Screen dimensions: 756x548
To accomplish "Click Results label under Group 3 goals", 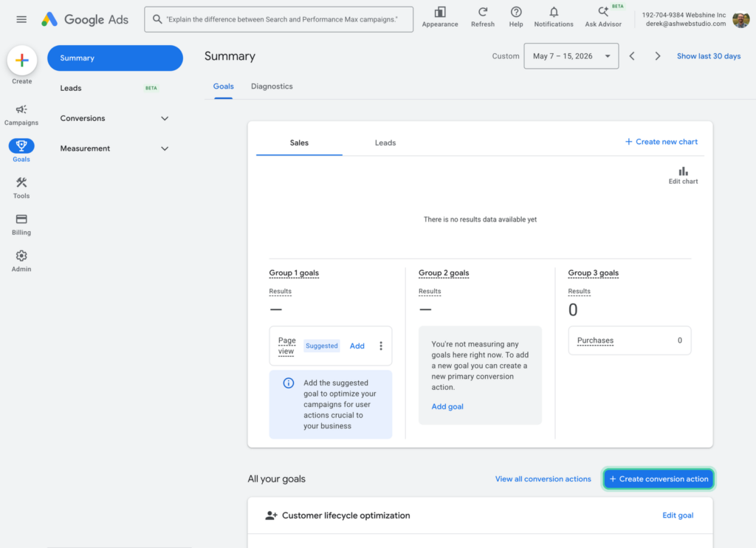I will [579, 292].
